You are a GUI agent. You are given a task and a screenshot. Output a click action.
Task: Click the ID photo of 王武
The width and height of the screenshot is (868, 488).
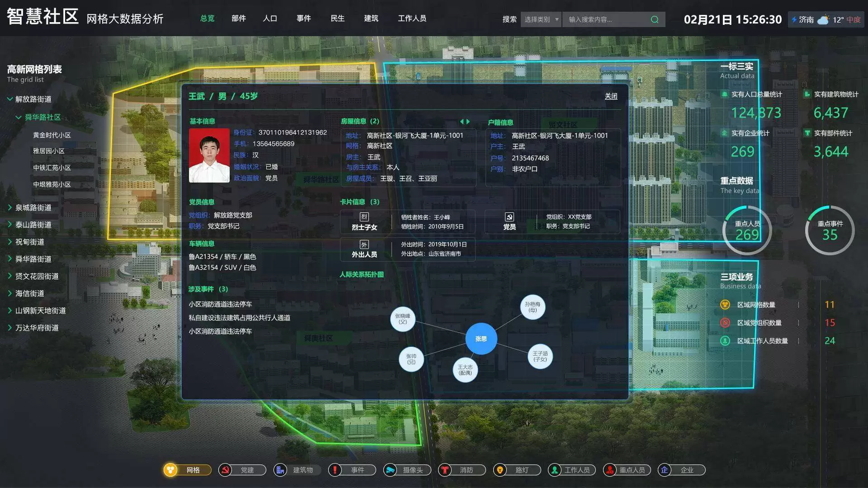click(209, 155)
